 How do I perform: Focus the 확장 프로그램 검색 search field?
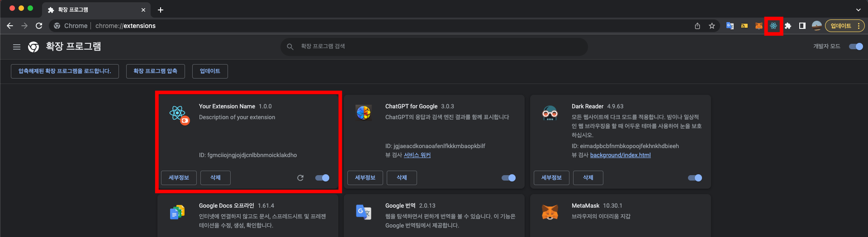[434, 46]
